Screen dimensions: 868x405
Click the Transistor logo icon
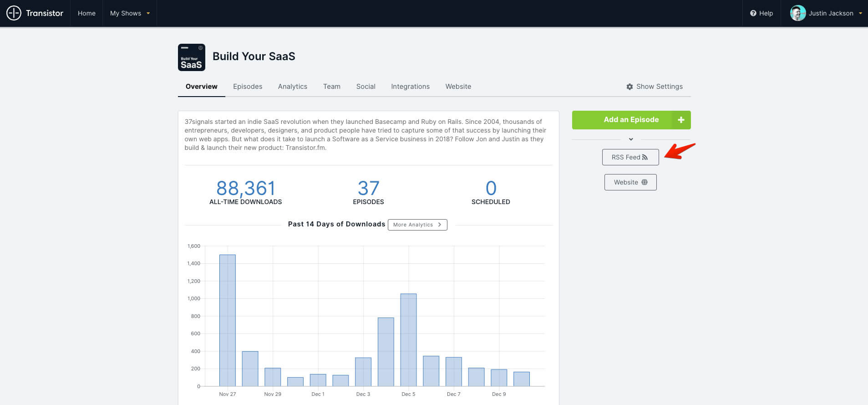(x=14, y=13)
